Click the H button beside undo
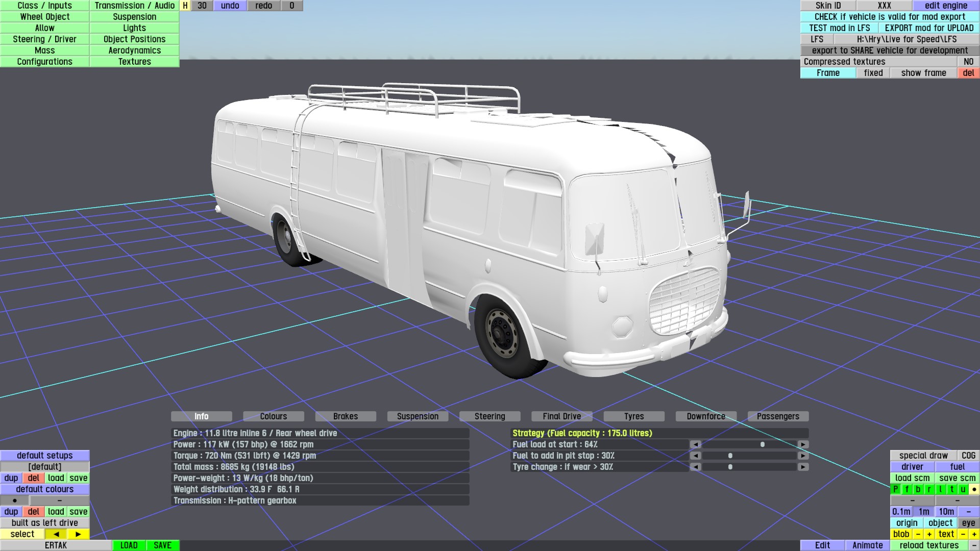 (185, 6)
